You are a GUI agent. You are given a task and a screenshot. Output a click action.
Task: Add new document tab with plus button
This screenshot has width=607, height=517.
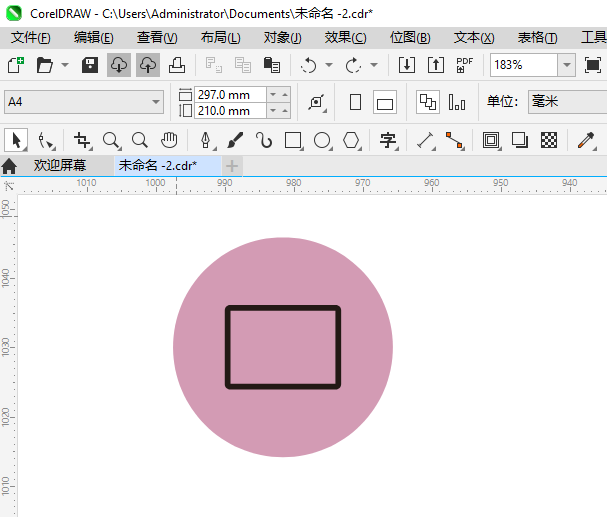tap(232, 166)
